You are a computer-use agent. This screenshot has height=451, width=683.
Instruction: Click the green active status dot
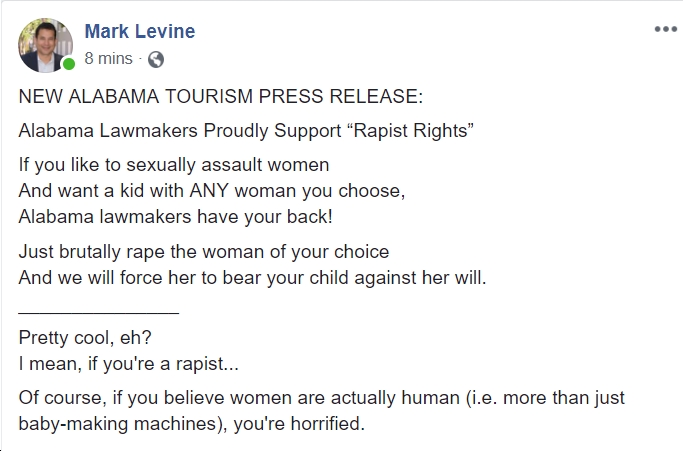69,65
